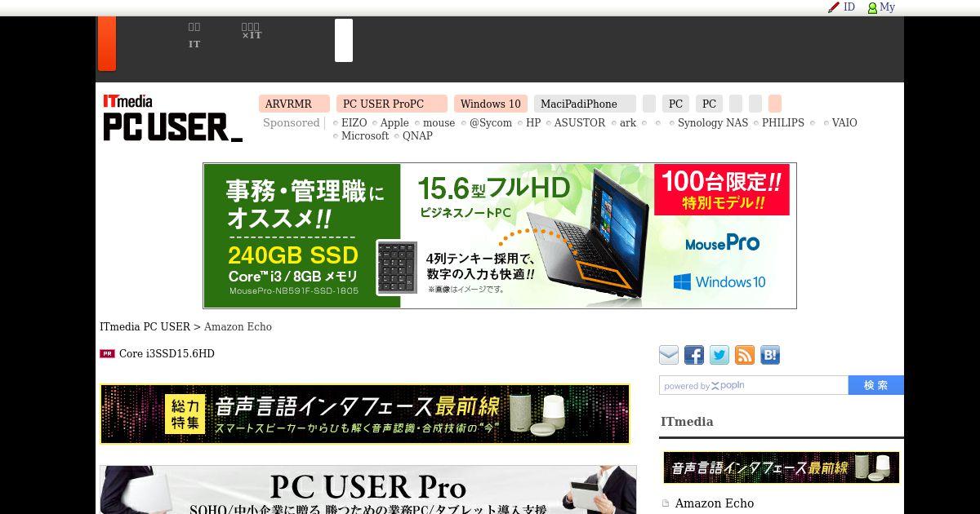
Task: Click the ITmedia PC USER logo
Action: pyautogui.click(x=172, y=118)
